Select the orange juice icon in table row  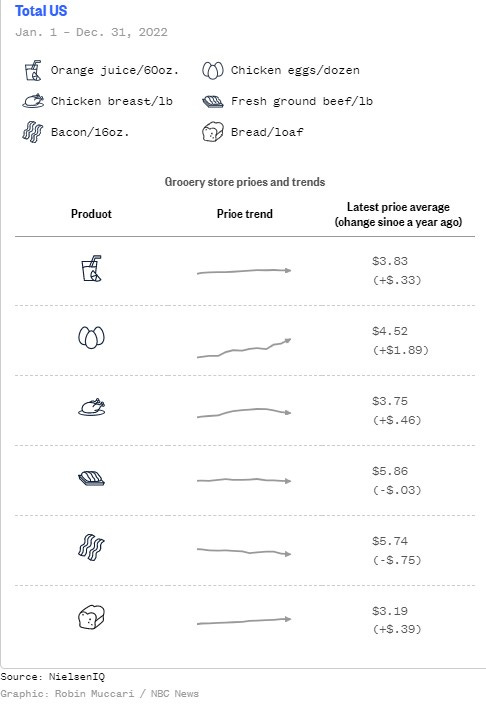[x=92, y=268]
